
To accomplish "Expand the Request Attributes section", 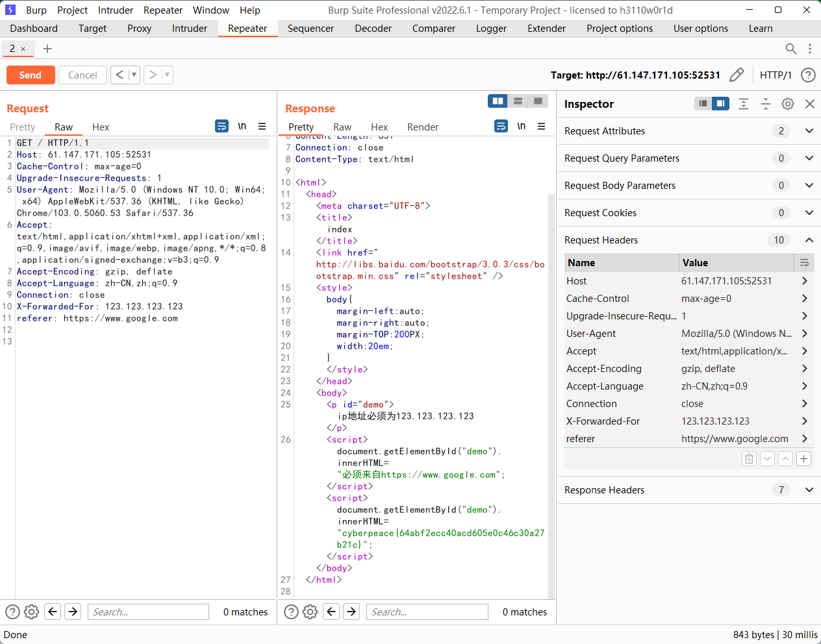I will tap(809, 131).
